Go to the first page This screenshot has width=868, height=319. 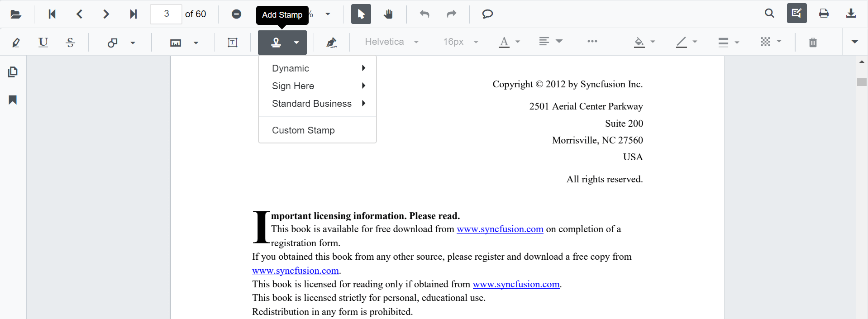click(x=52, y=14)
